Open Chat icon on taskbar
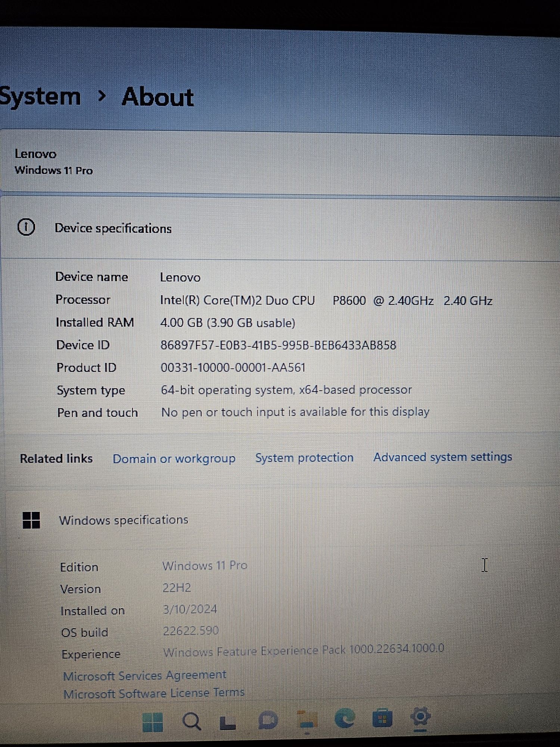Viewport: 560px width, 747px height. 268,720
